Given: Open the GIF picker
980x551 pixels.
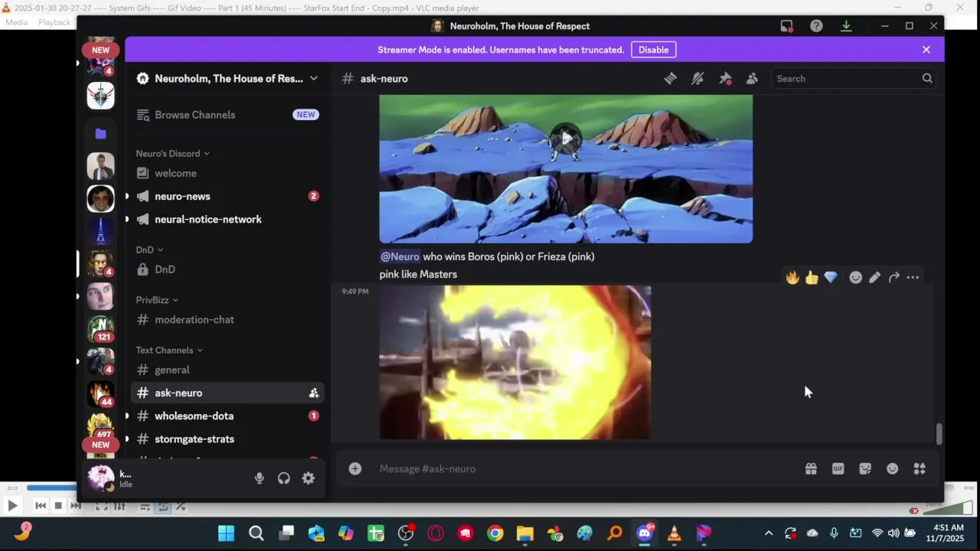Looking at the screenshot, I should click(x=838, y=468).
